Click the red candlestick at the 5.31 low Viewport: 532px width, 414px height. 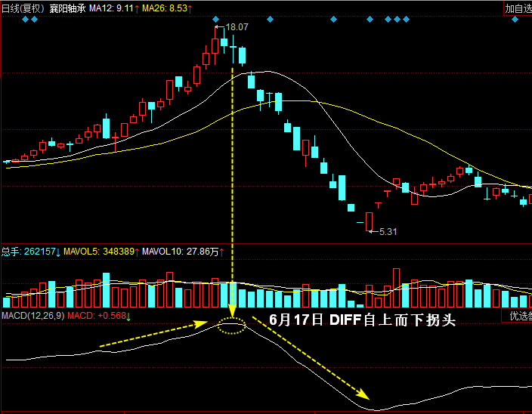[x=369, y=221]
